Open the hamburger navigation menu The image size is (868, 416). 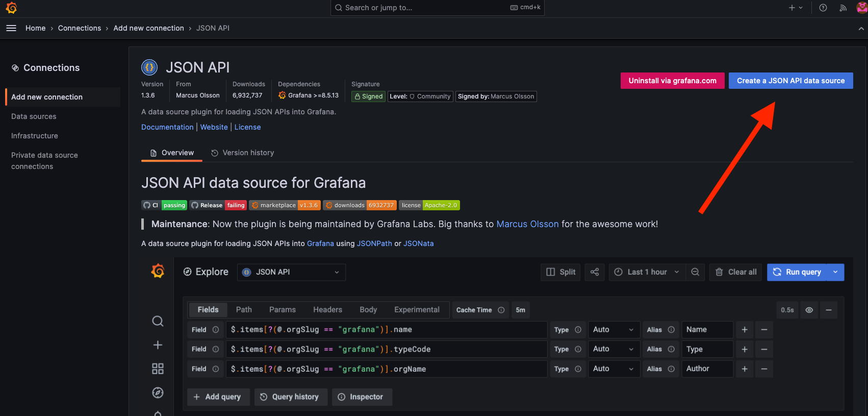[11, 28]
